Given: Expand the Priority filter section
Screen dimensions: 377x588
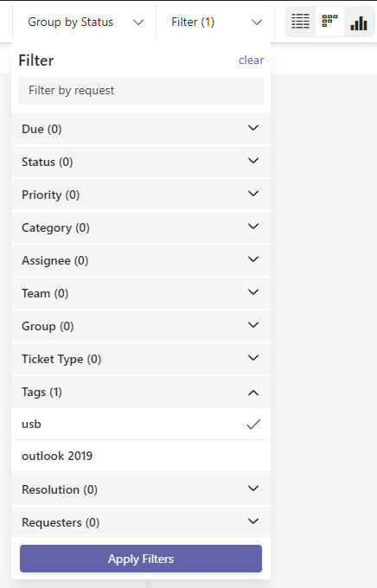Looking at the screenshot, I should pyautogui.click(x=141, y=195).
